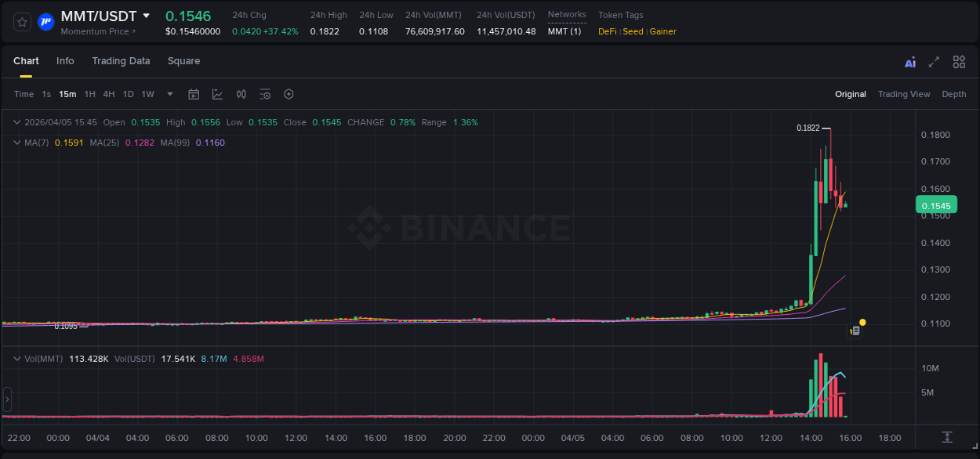Open the calendar date-selection icon on chart toolbar
Screen dimensions: 980x459
point(194,94)
